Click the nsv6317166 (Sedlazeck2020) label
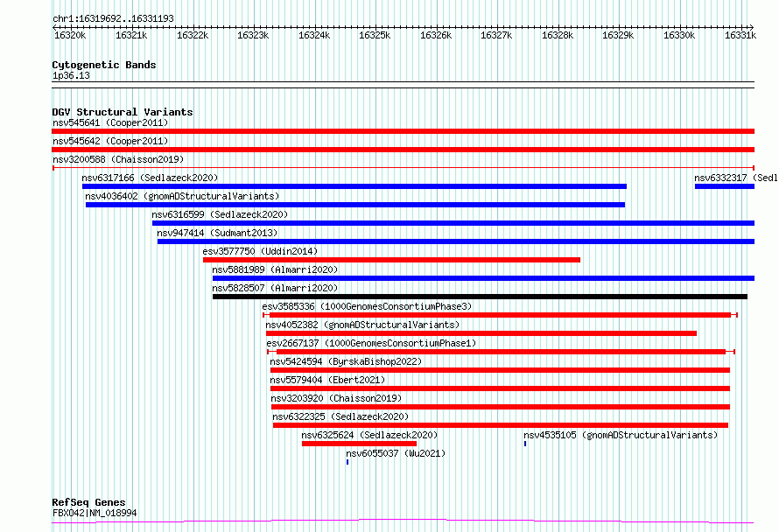 point(150,178)
